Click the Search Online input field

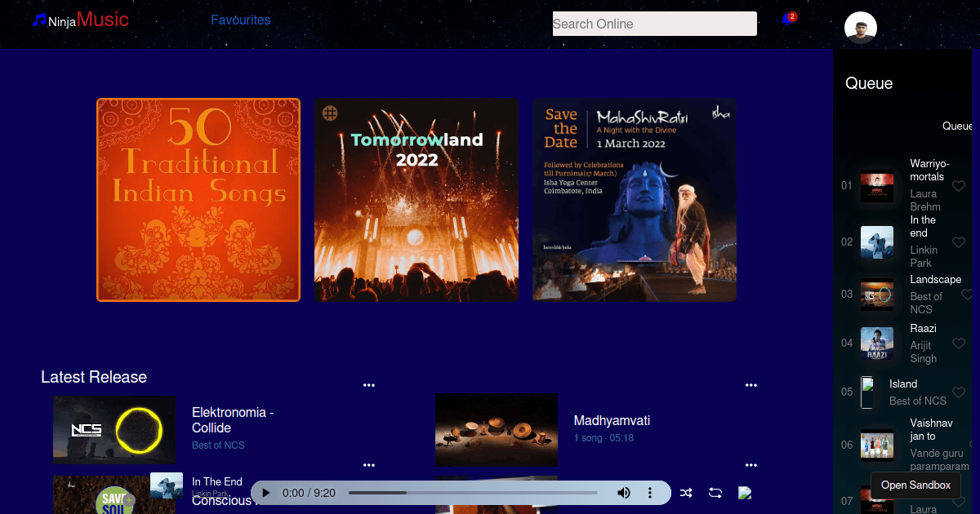653,24
